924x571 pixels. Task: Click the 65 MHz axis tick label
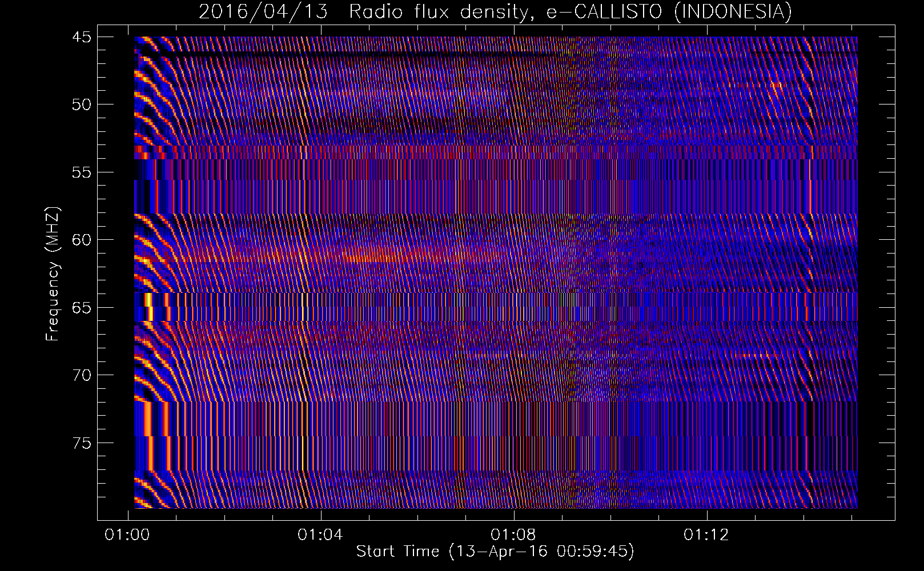pos(81,308)
